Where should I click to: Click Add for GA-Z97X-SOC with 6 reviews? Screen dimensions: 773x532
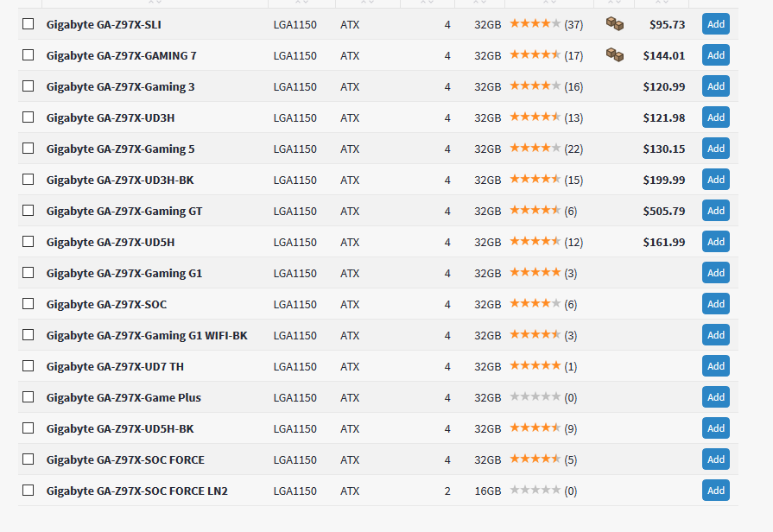click(x=716, y=303)
